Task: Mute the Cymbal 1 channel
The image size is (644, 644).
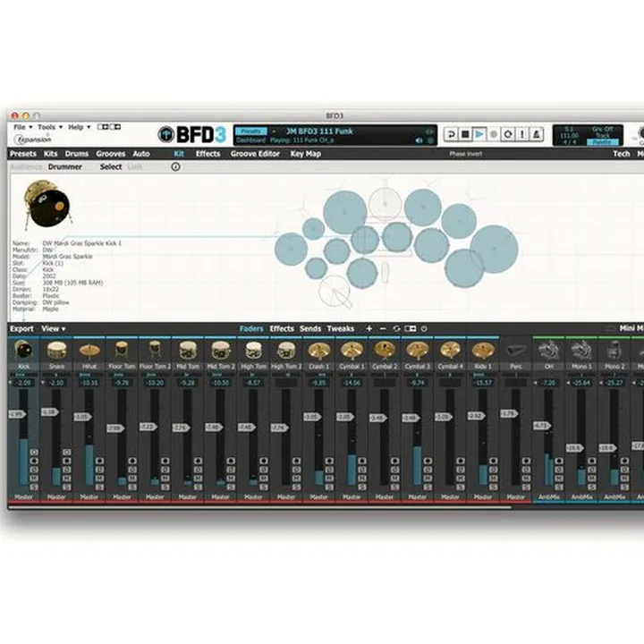Action: tap(362, 478)
